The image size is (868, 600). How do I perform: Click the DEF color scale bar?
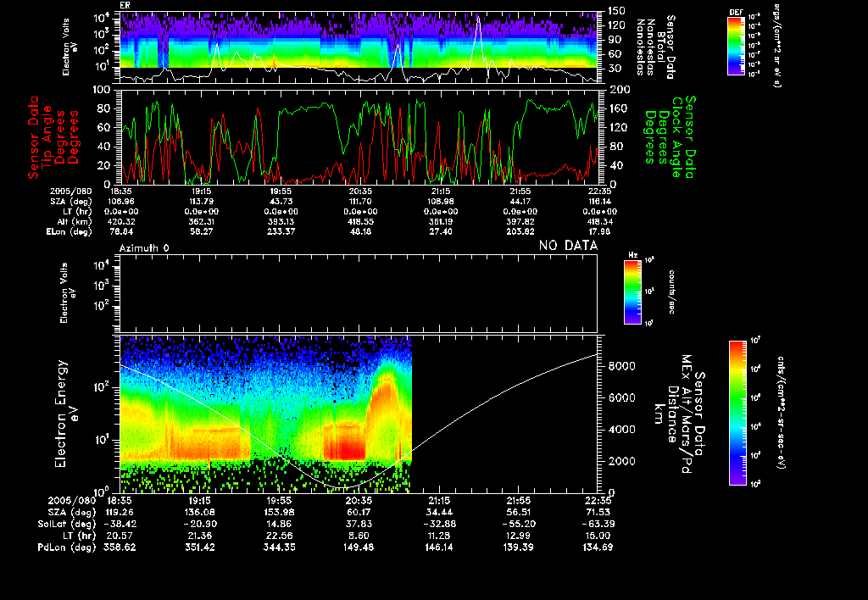click(x=737, y=46)
